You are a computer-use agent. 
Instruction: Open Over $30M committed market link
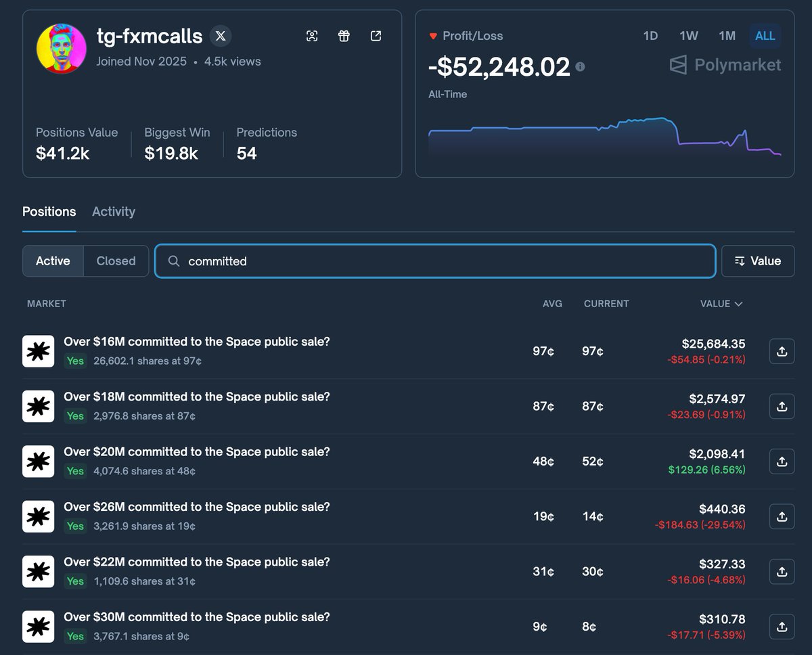click(197, 617)
